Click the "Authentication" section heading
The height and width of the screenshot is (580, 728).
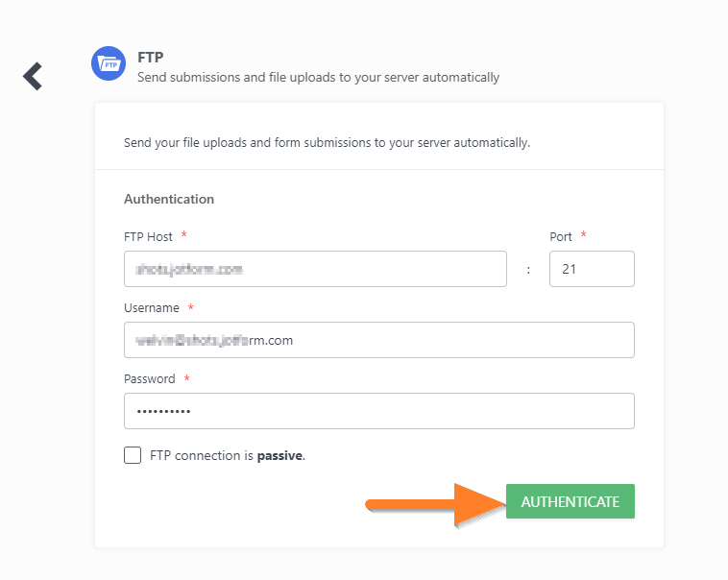[x=169, y=199]
